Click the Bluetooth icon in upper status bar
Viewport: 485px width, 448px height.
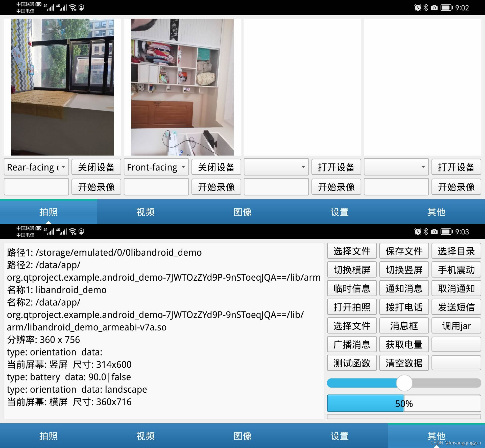click(426, 8)
